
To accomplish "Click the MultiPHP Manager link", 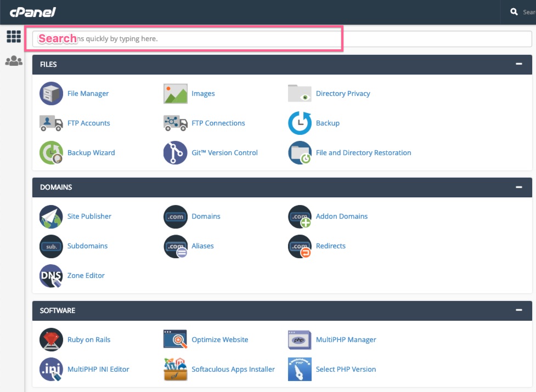I will 346,340.
